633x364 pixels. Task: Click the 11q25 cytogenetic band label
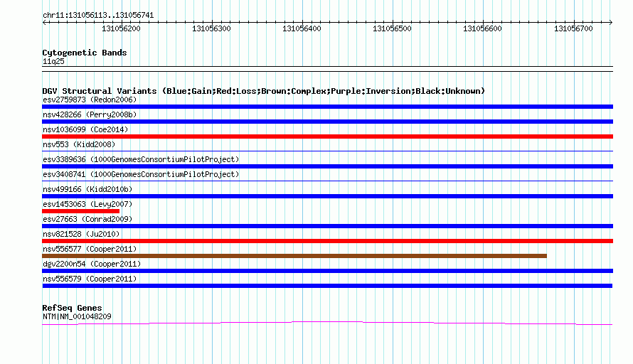[x=53, y=61]
